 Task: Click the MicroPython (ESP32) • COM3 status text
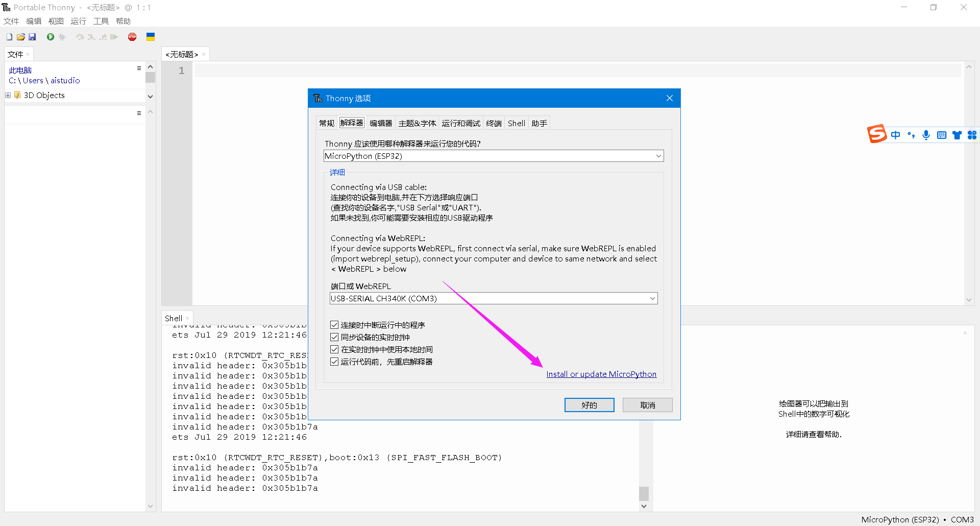click(917, 519)
